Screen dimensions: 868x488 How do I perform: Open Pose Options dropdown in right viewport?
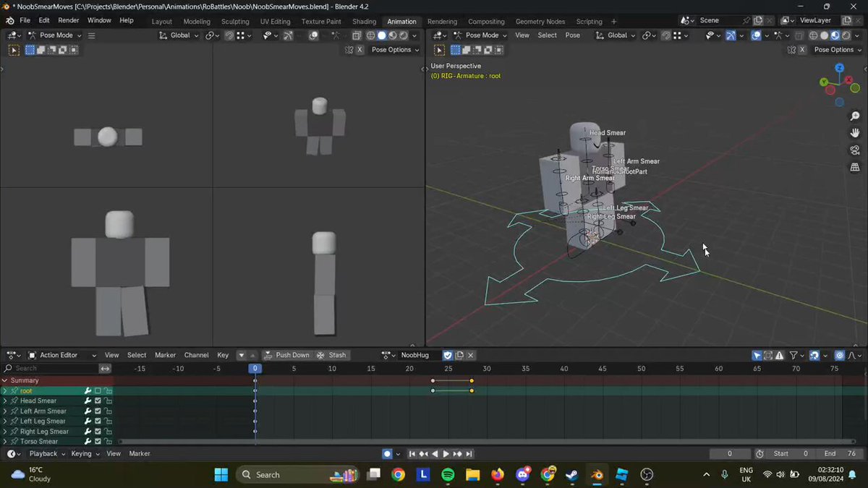click(x=837, y=50)
